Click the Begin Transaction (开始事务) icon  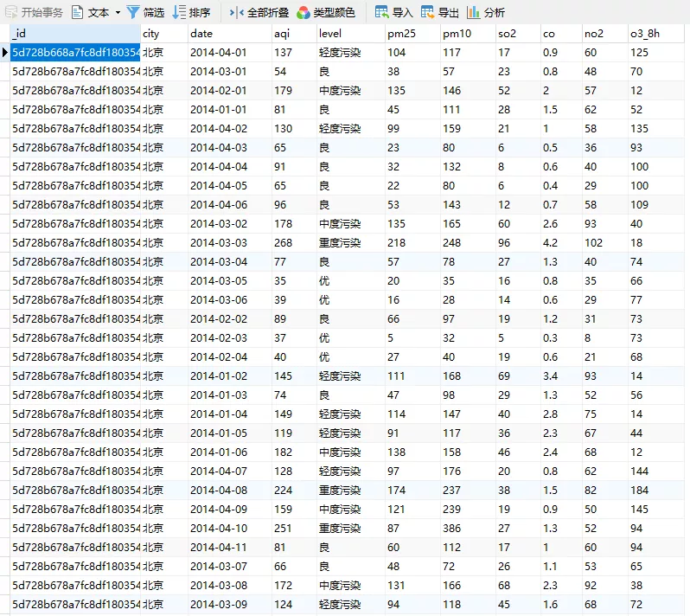coord(11,12)
